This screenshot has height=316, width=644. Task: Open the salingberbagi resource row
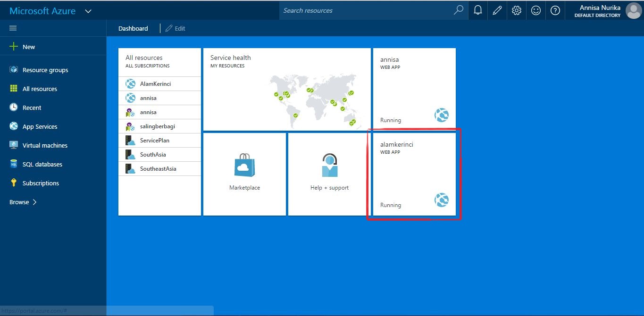coord(159,126)
